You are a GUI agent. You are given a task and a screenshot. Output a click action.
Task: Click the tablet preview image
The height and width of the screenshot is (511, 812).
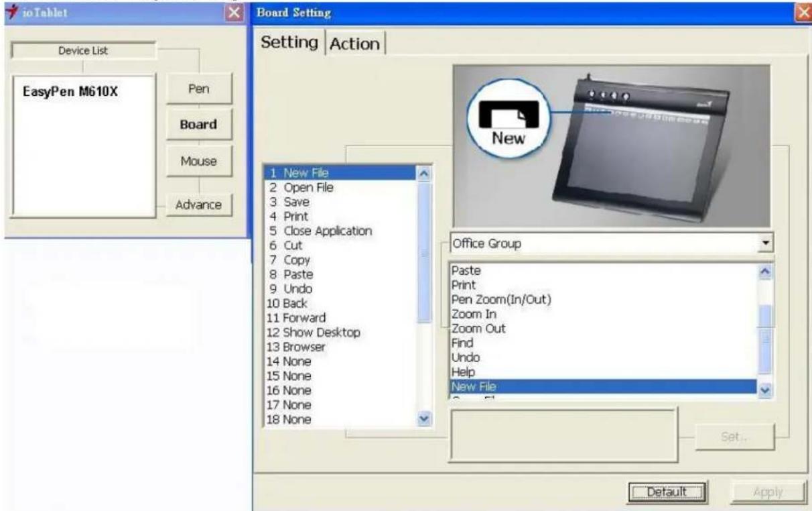(x=612, y=146)
